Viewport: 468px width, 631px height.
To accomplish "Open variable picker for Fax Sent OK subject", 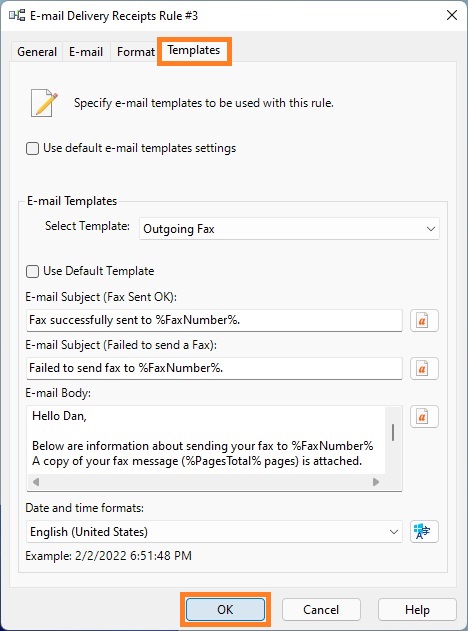I will click(x=424, y=321).
